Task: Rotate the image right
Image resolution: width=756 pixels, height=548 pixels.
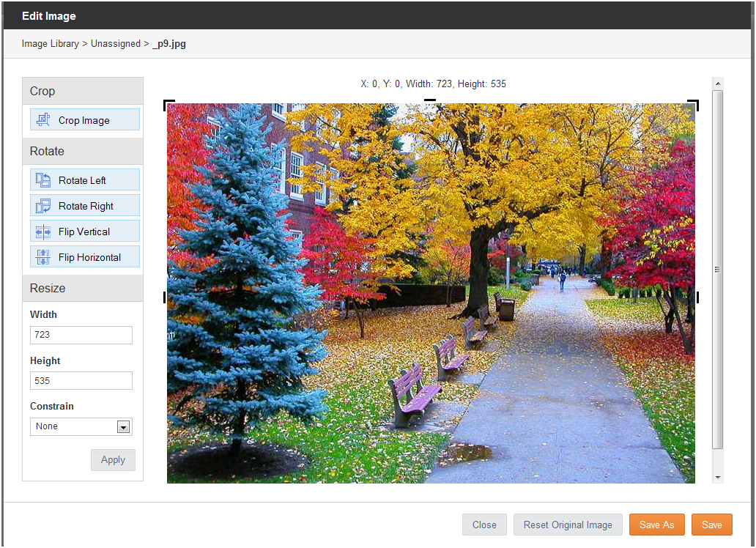Action: [x=85, y=205]
